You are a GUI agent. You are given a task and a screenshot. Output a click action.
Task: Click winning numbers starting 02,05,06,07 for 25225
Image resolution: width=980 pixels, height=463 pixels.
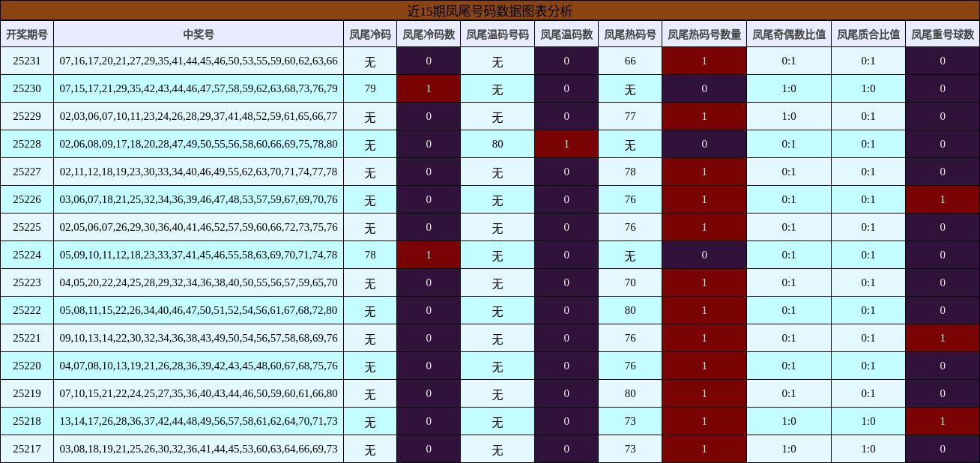coord(199,227)
